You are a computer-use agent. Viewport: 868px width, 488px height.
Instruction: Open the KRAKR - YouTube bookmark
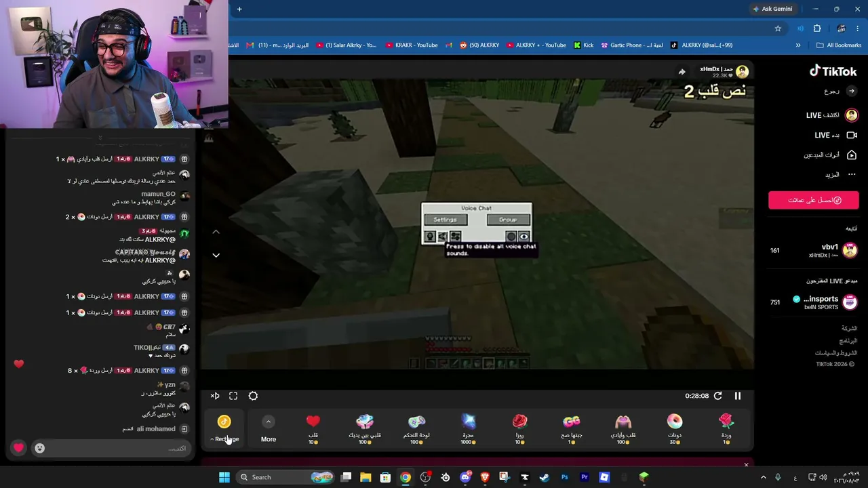click(x=412, y=45)
